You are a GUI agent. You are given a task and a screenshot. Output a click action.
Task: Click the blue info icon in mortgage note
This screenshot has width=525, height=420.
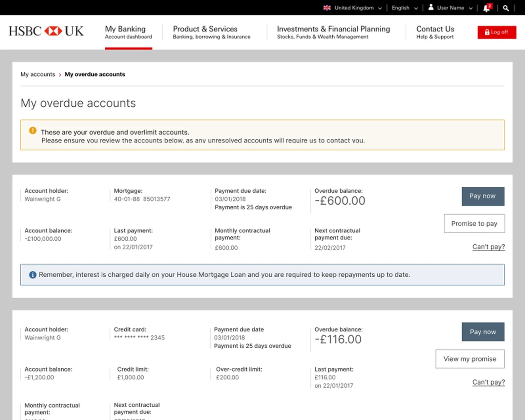point(32,275)
